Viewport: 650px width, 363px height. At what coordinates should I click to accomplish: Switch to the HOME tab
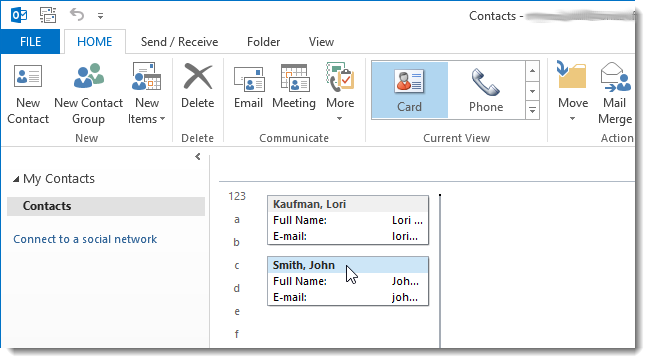(95, 42)
